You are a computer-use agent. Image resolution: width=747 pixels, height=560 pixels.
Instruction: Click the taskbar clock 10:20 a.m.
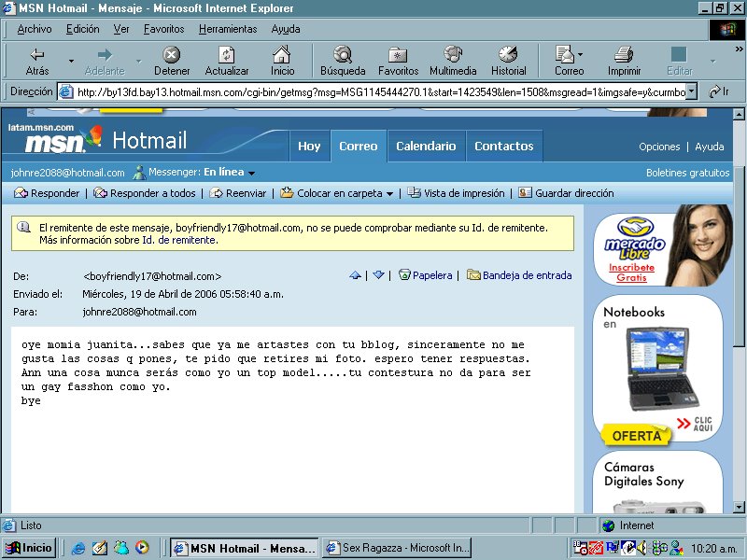tap(713, 549)
